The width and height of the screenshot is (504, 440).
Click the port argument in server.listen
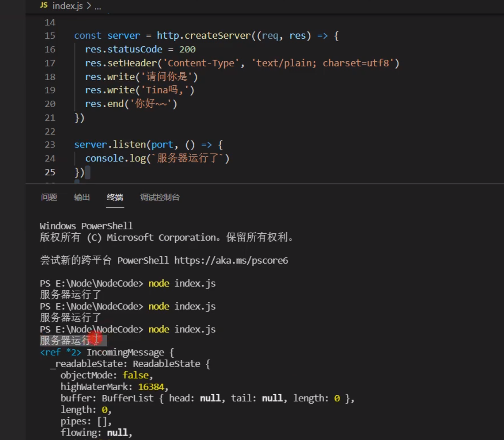pyautogui.click(x=162, y=145)
